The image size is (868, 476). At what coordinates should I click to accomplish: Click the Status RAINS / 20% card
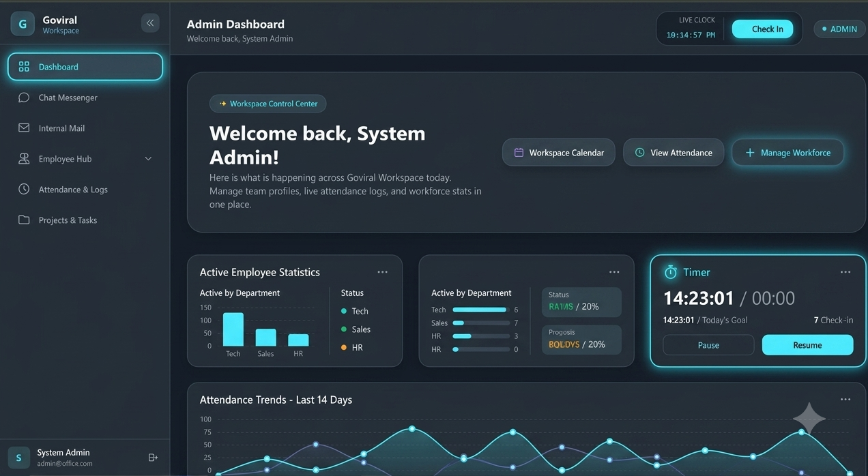tap(581, 301)
